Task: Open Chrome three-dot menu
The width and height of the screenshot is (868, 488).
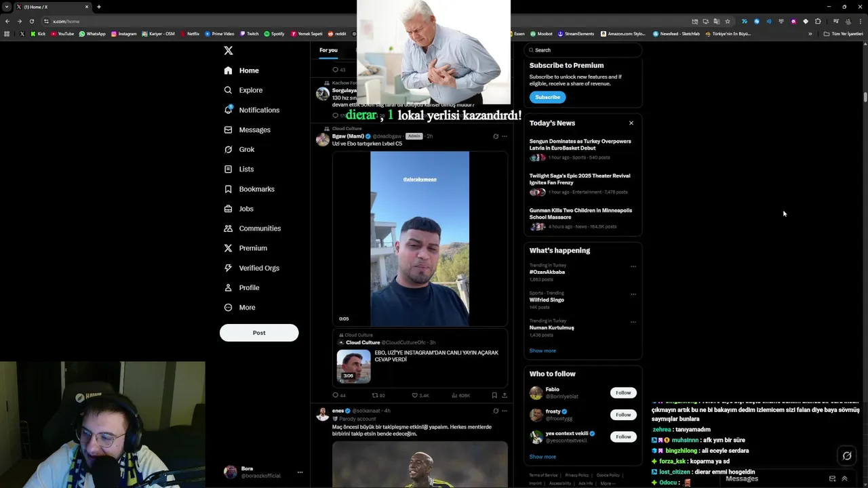Action: click(861, 21)
